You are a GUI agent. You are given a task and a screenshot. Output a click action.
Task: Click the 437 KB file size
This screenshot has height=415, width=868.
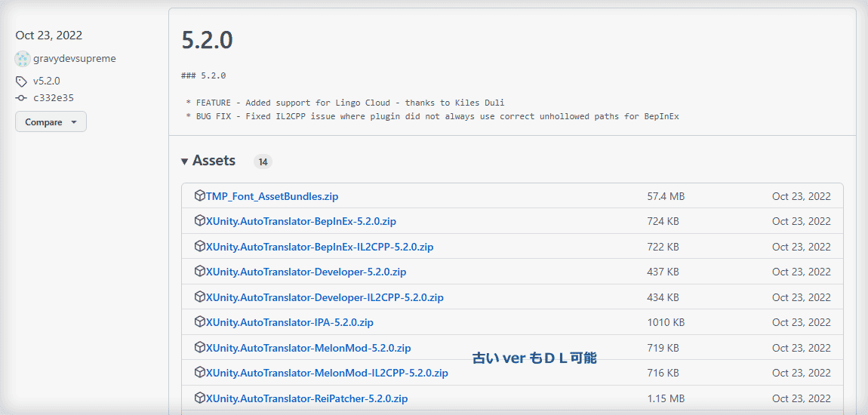(x=663, y=272)
